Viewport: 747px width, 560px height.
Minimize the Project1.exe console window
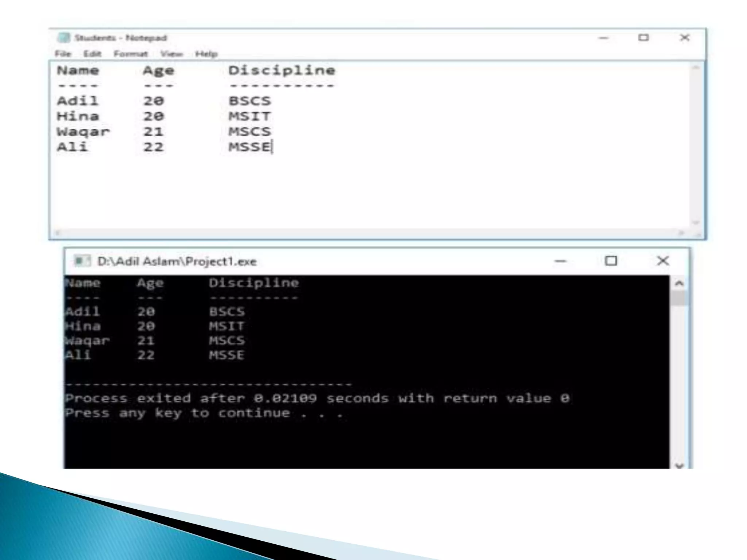coord(560,261)
